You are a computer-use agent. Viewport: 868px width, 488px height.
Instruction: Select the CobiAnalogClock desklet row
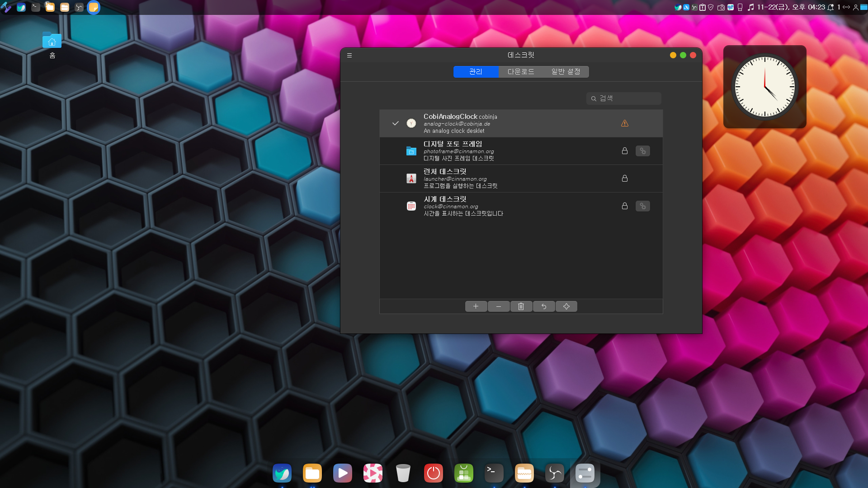(x=521, y=123)
